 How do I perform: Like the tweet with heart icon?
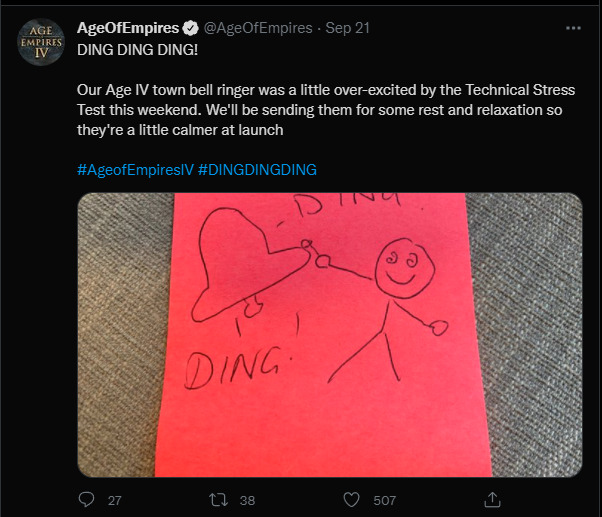(x=352, y=499)
